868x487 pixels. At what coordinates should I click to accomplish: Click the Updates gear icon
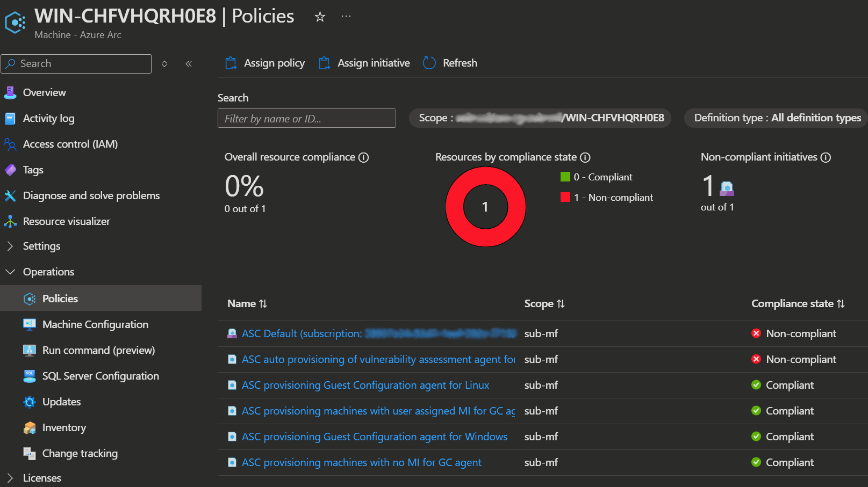coord(30,402)
